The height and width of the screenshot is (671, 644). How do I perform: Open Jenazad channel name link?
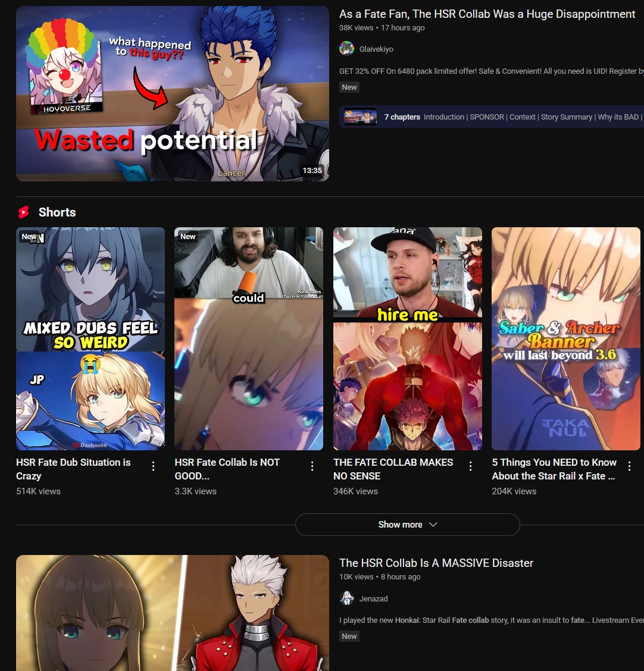(x=373, y=598)
